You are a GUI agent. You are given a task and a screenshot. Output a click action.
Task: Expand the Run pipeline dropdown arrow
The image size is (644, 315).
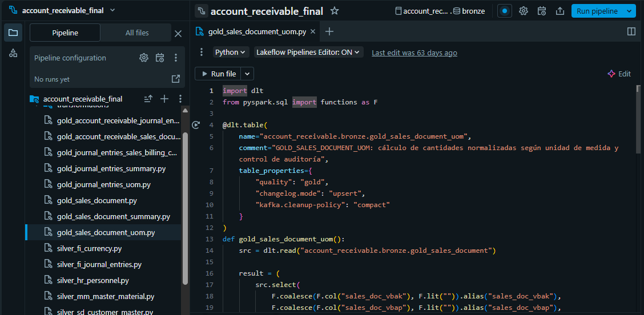point(630,11)
